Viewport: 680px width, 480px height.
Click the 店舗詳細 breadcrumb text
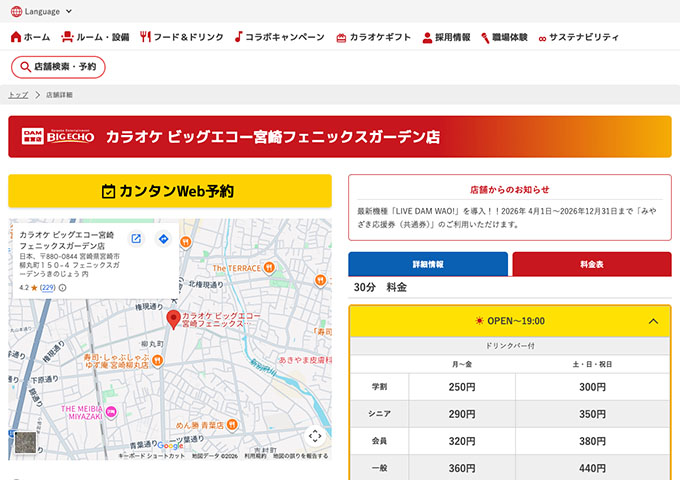(59, 95)
